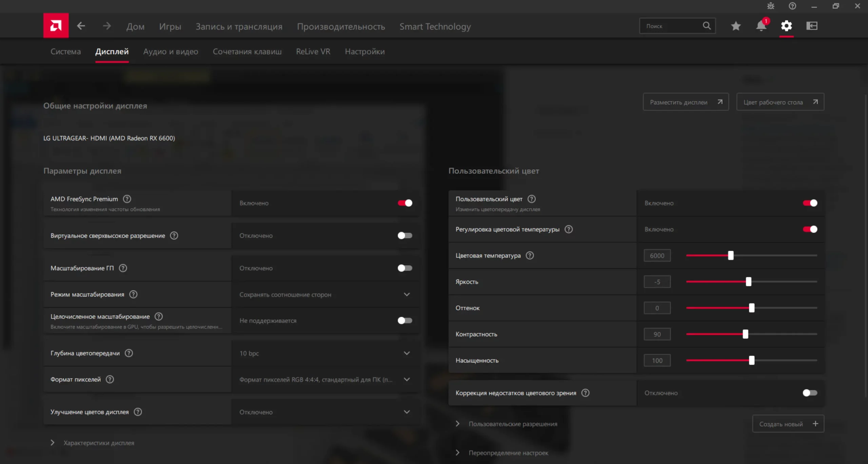Enable Virtual Super Resolution toggle
This screenshot has width=868, height=464.
coord(405,236)
